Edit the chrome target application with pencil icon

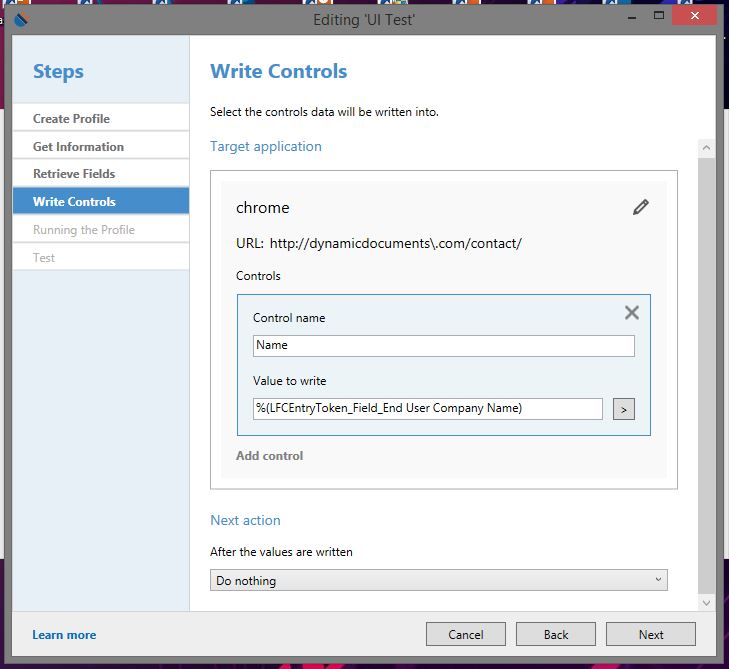pos(641,207)
